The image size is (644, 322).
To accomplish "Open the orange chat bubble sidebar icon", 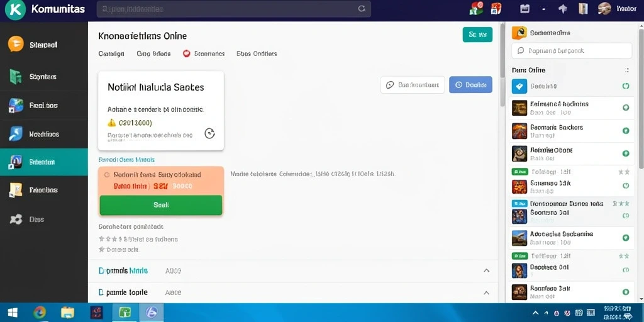I will (x=16, y=44).
